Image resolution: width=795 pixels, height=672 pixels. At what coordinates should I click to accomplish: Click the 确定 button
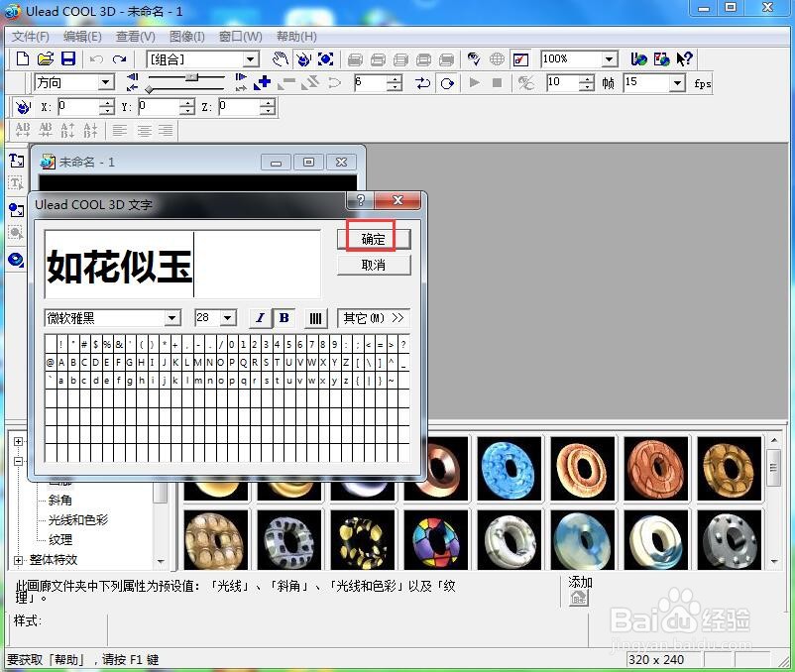[x=373, y=239]
